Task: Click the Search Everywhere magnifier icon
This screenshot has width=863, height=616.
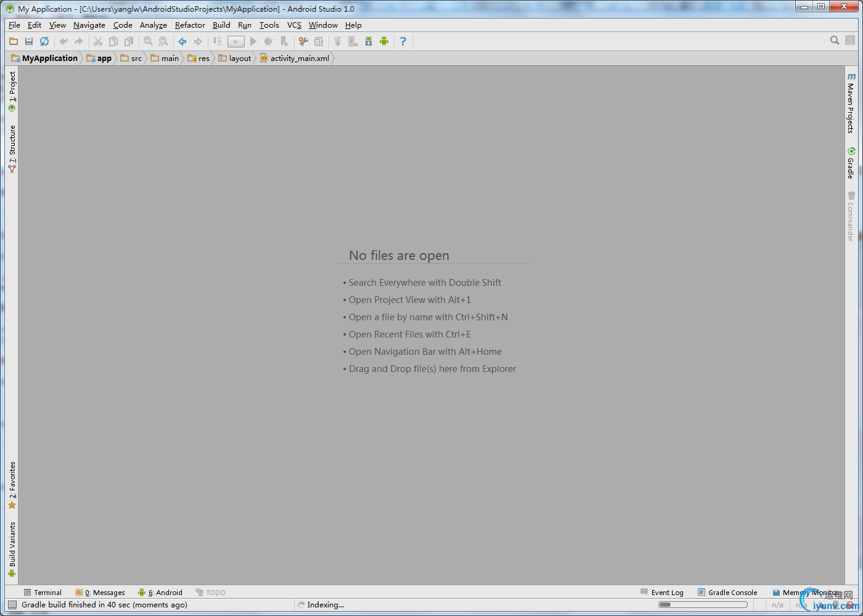Action: pos(835,40)
